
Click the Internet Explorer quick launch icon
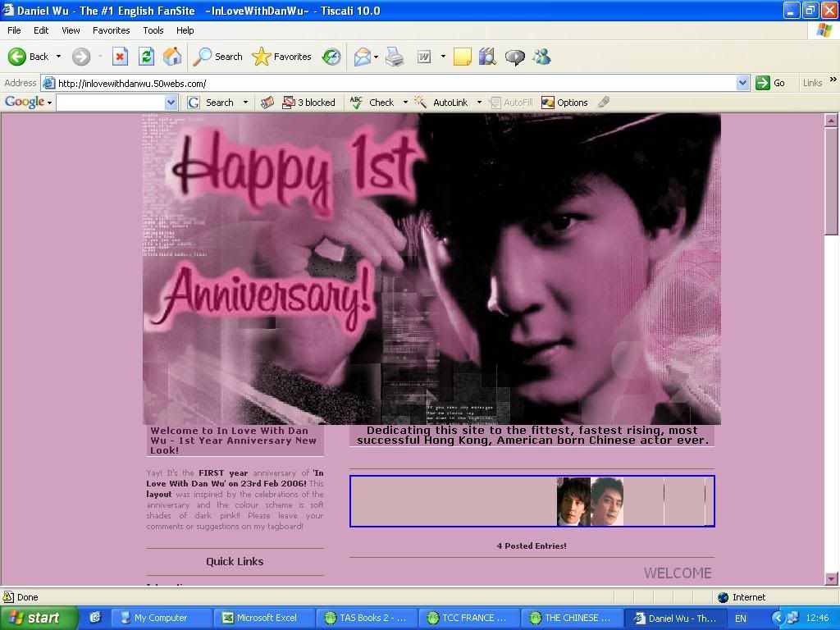click(95, 618)
